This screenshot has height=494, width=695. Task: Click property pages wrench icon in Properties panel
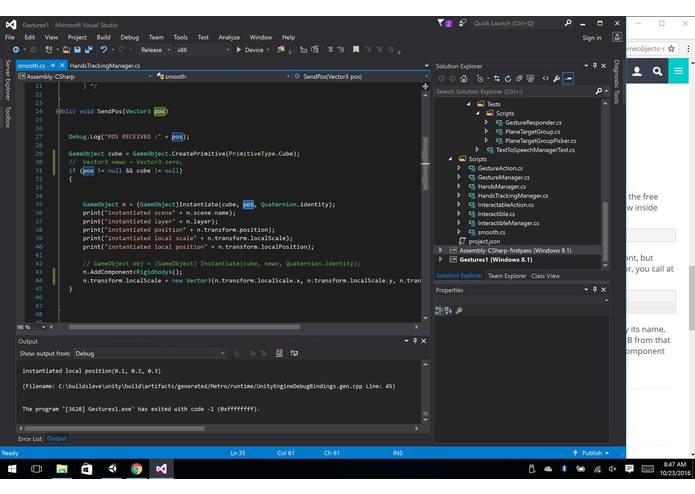pyautogui.click(x=459, y=310)
